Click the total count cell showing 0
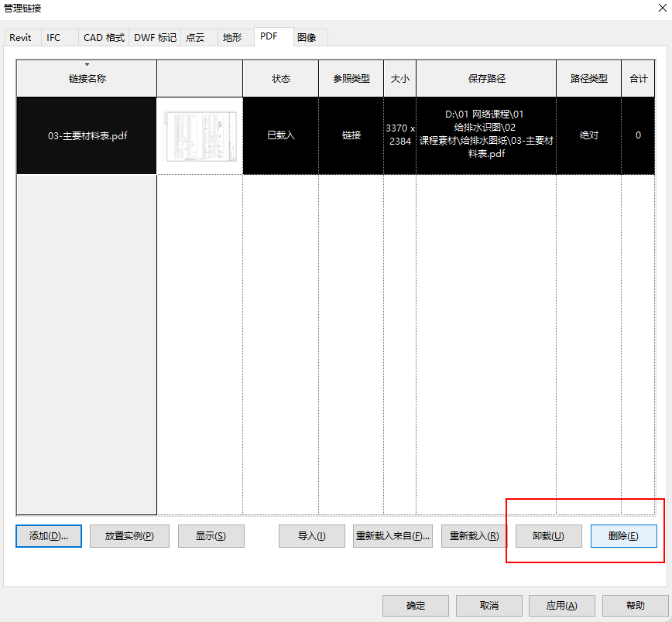672x622 pixels. point(638,136)
